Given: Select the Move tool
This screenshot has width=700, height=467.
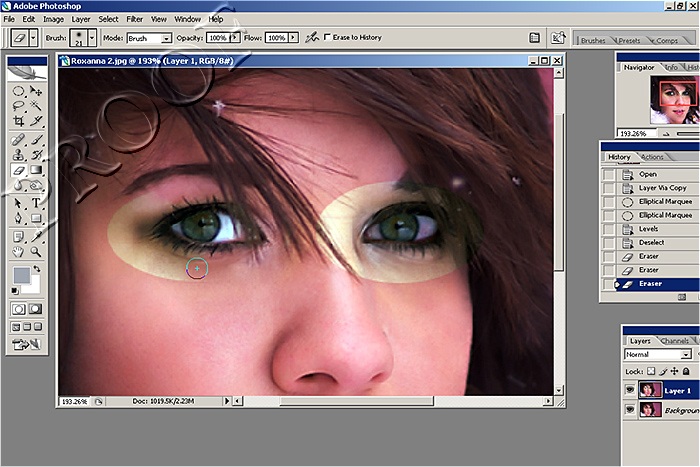Looking at the screenshot, I should [x=36, y=92].
